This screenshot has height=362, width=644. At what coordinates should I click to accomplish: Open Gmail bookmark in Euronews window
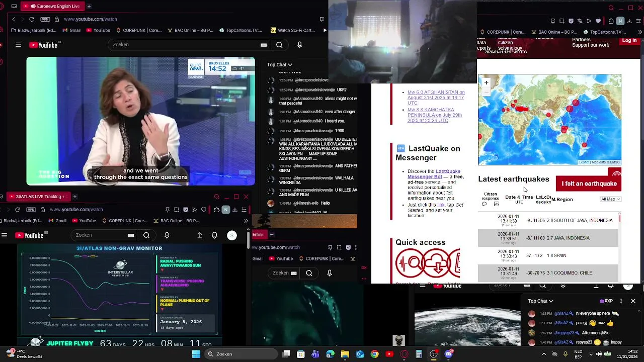point(71,30)
